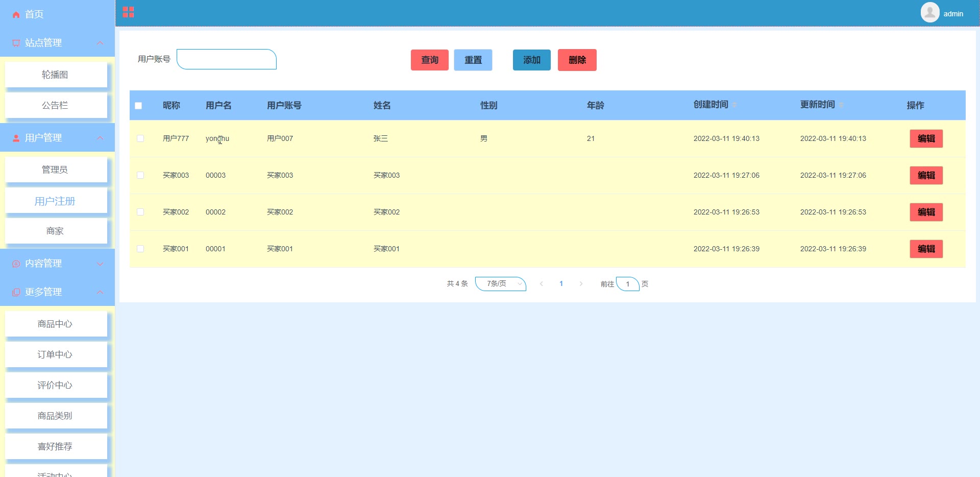Viewport: 980px width, 477px height.
Task: Edit the 买家003 row
Action: 926,175
